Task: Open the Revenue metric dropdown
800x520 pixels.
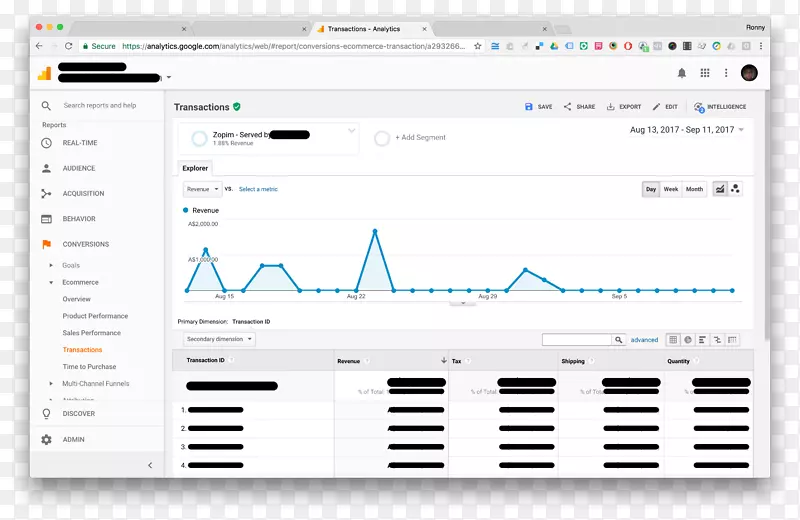Action: [x=203, y=189]
